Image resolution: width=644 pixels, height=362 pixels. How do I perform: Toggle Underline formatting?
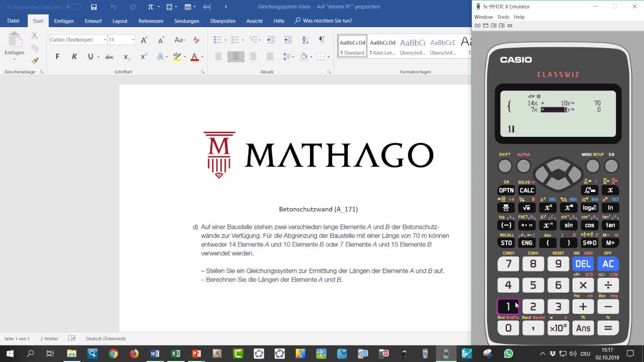pos(91,57)
